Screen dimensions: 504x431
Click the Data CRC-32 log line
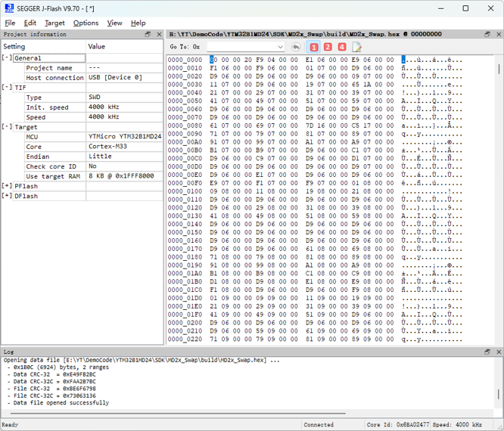coord(51,374)
